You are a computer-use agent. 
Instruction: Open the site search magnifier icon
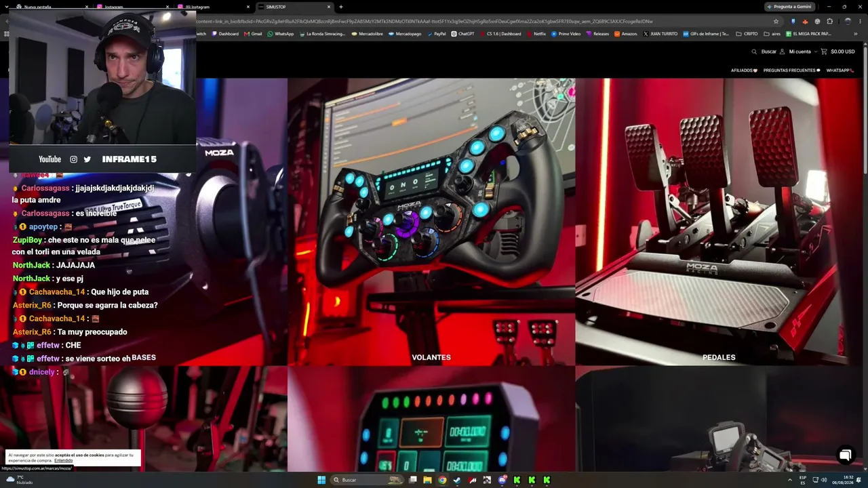[754, 52]
